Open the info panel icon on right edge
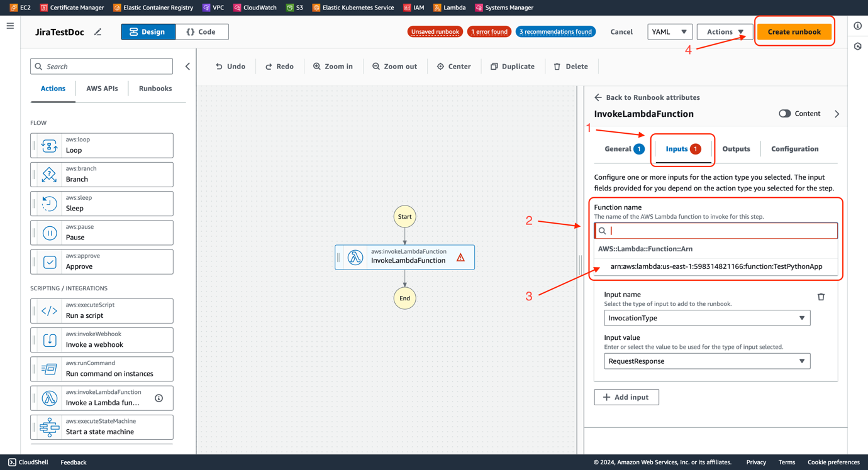Screen dimensions: 868x470 coord(858,26)
